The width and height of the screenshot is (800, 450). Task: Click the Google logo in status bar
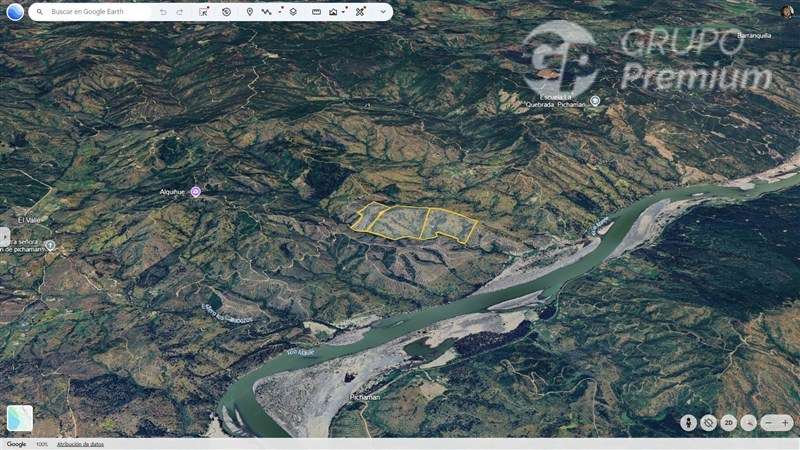16,444
